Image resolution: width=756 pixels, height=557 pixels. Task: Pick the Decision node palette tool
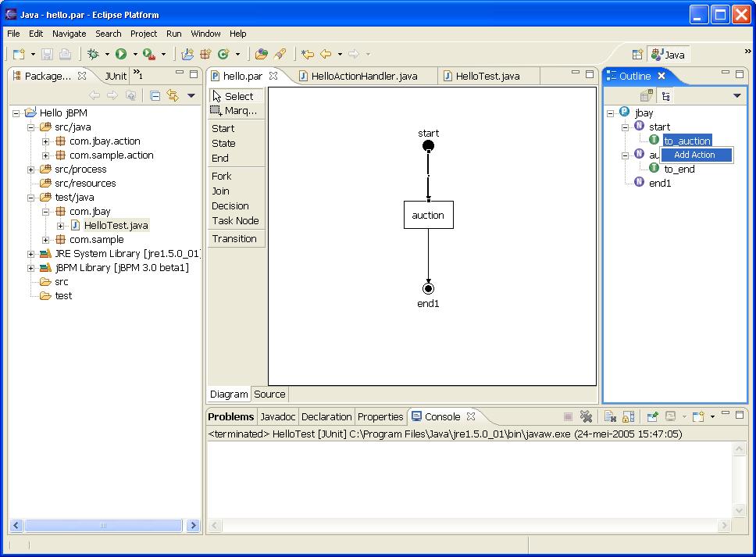[230, 206]
